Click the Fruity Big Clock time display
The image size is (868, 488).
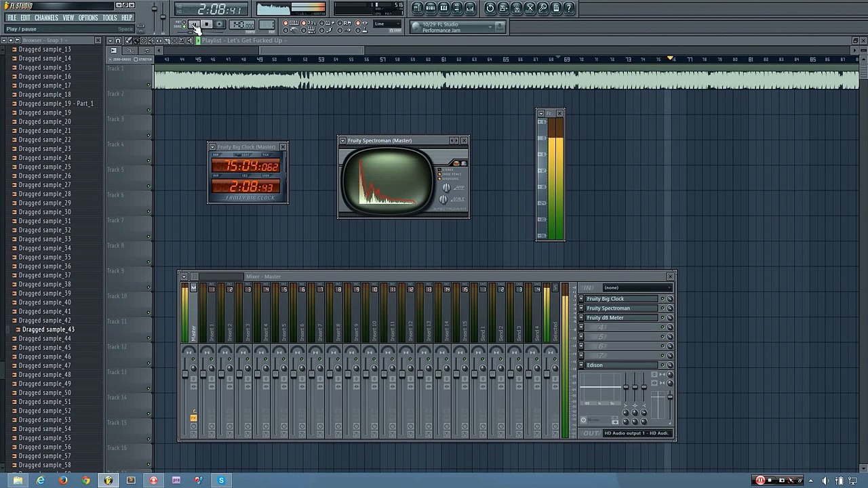(x=245, y=186)
